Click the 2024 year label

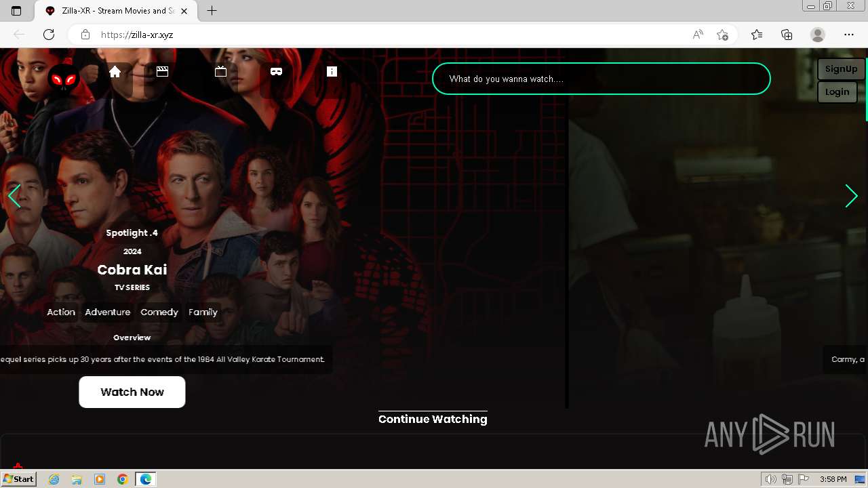point(132,251)
